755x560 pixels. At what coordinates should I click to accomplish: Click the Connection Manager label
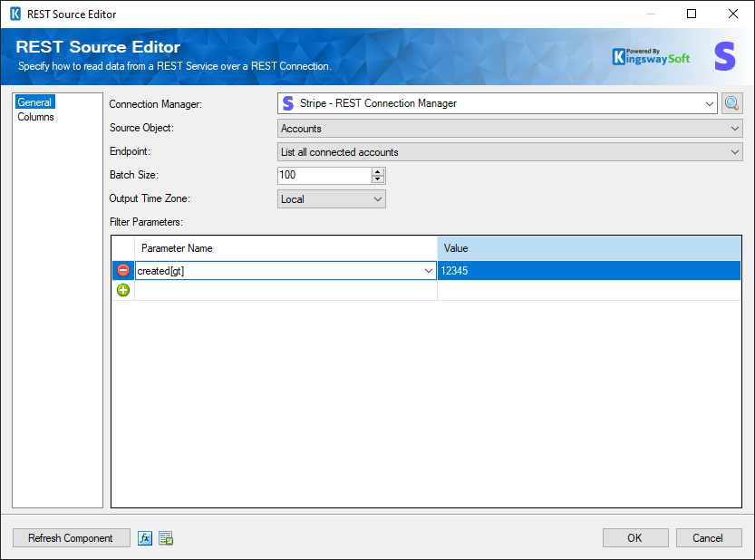click(x=156, y=104)
